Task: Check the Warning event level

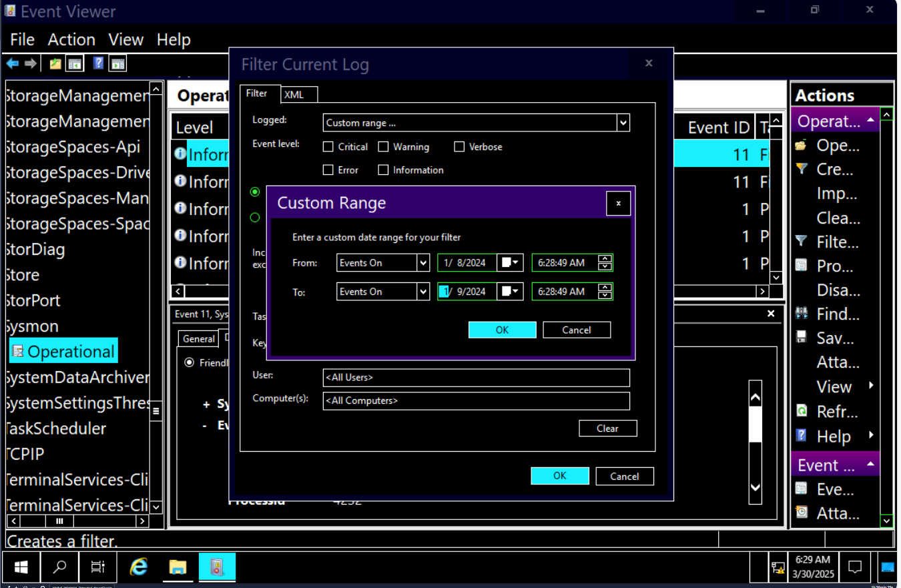Action: (384, 147)
